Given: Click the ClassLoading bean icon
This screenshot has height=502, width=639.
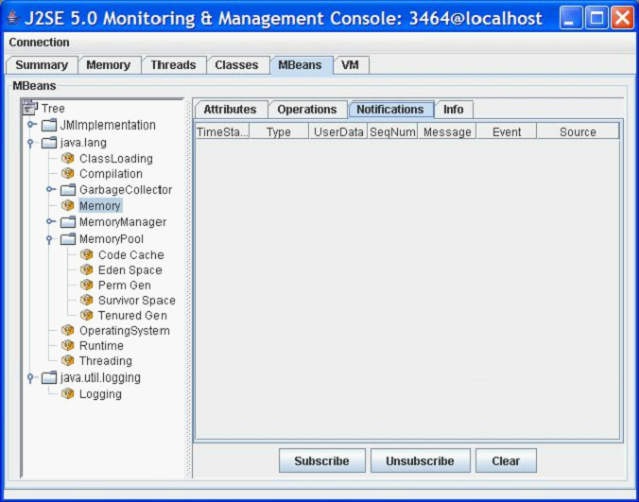Looking at the screenshot, I should [68, 158].
